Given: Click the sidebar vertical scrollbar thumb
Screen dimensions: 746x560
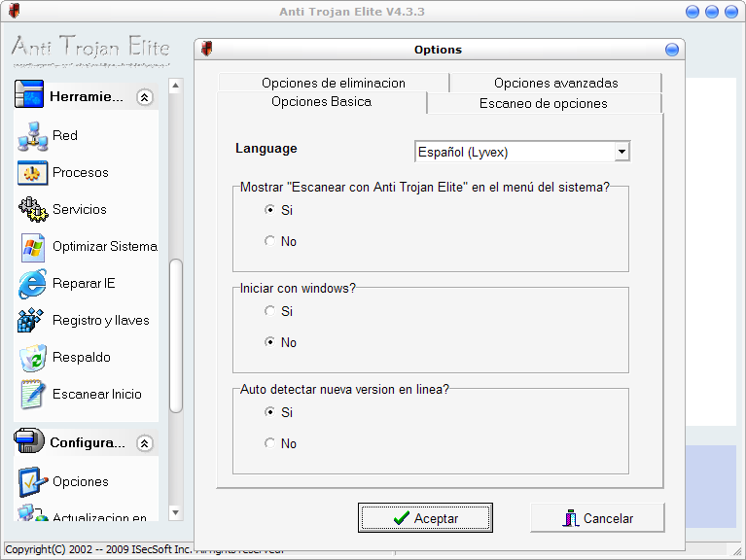Looking at the screenshot, I should [175, 335].
